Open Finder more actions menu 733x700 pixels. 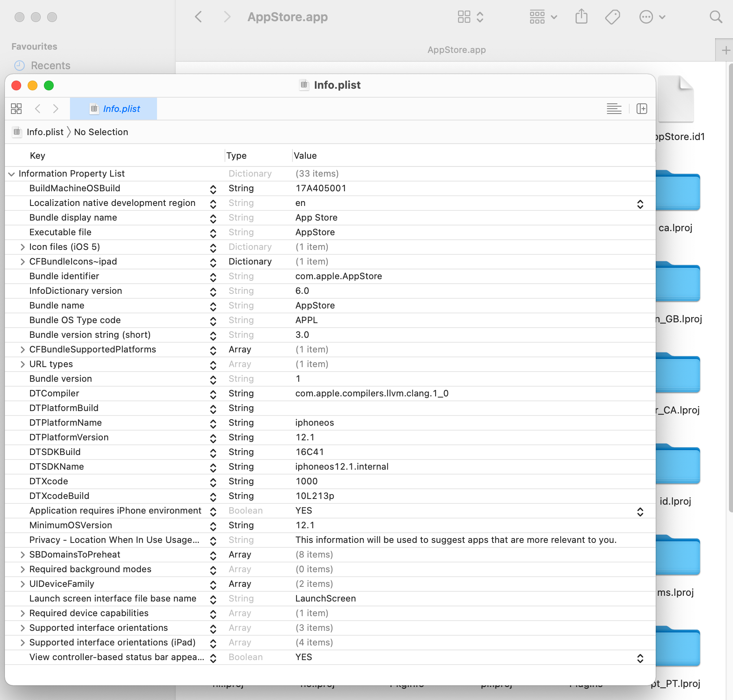pos(652,17)
